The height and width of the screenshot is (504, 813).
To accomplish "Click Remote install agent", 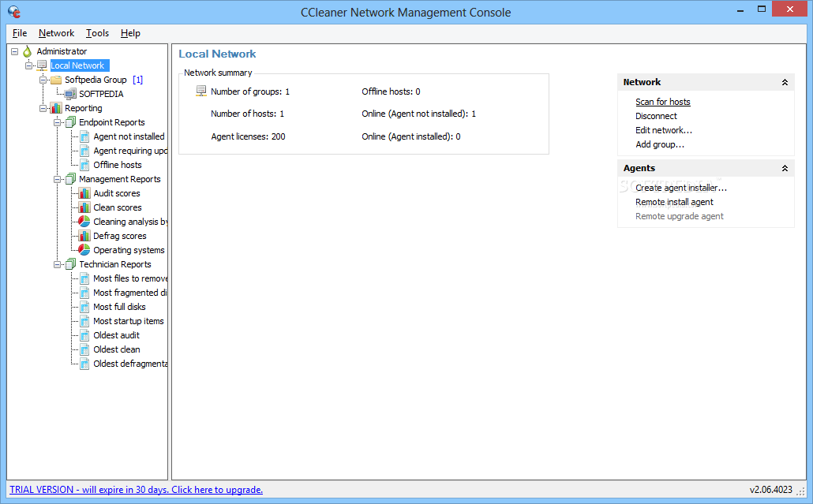I will pos(674,202).
